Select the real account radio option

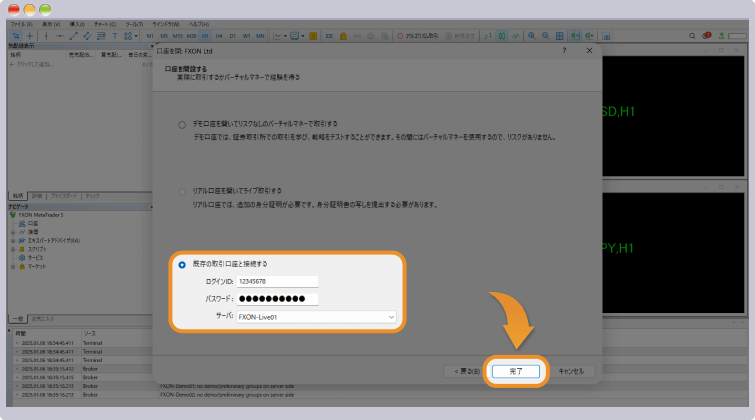tap(182, 192)
